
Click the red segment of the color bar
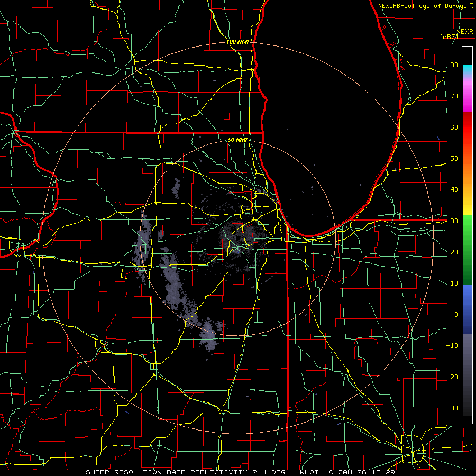(467, 127)
